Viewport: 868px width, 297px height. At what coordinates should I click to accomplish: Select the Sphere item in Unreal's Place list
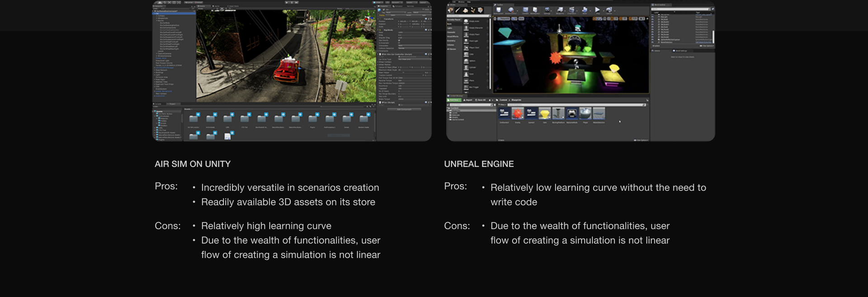476,60
